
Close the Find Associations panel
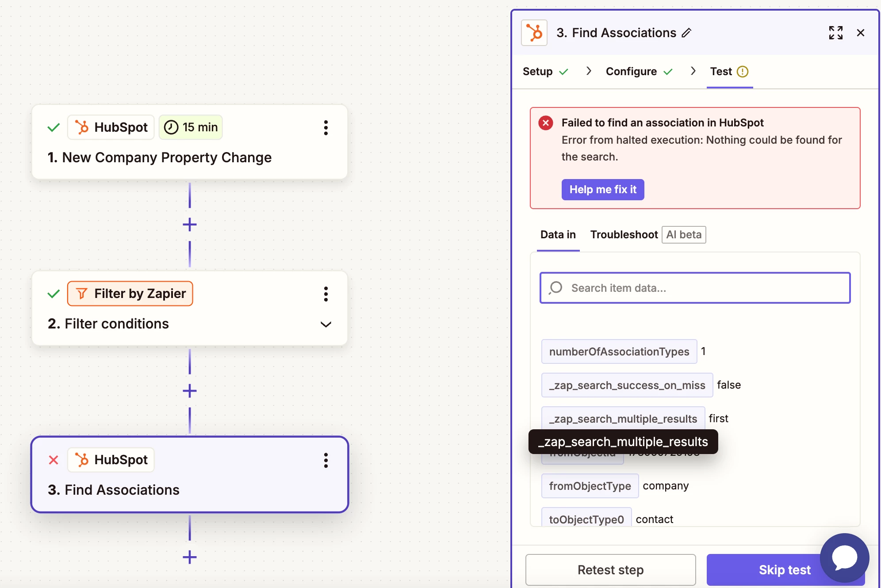861,33
